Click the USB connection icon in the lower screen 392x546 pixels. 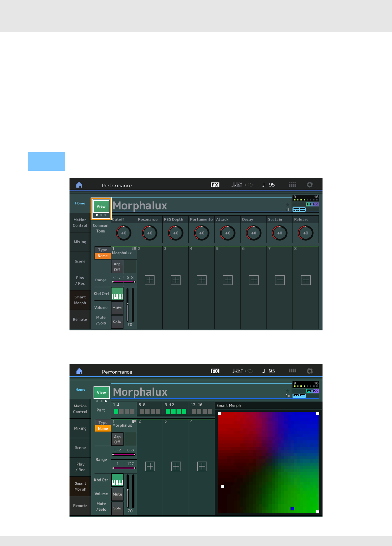pyautogui.click(x=249, y=371)
